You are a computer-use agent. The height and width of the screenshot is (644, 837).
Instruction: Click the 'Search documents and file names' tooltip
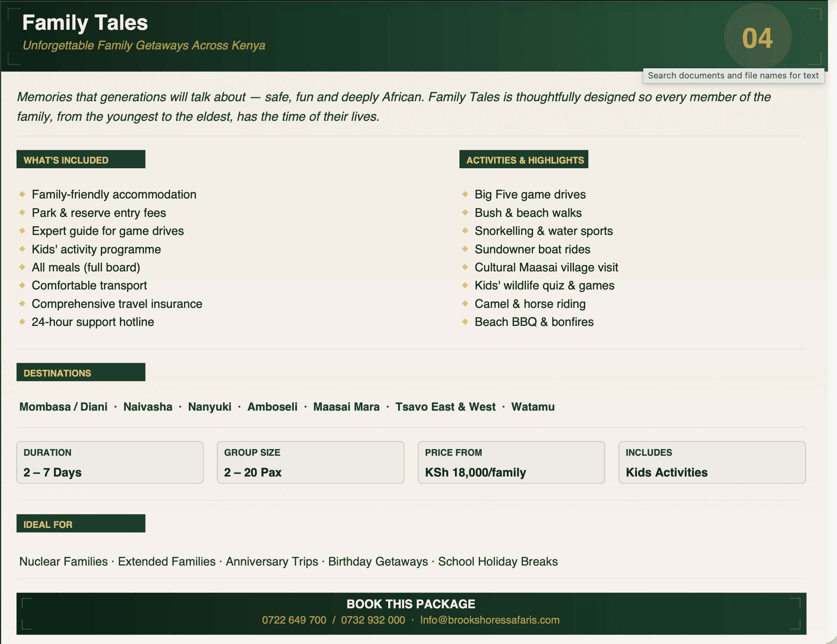point(733,75)
